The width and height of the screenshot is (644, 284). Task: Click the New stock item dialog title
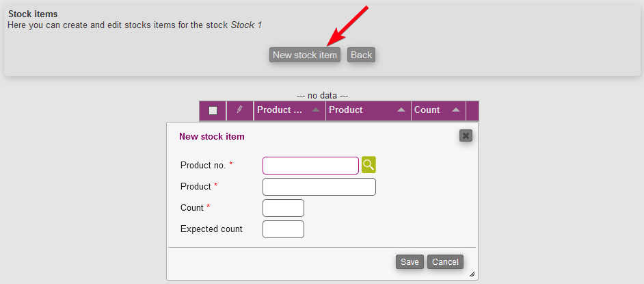(x=212, y=136)
